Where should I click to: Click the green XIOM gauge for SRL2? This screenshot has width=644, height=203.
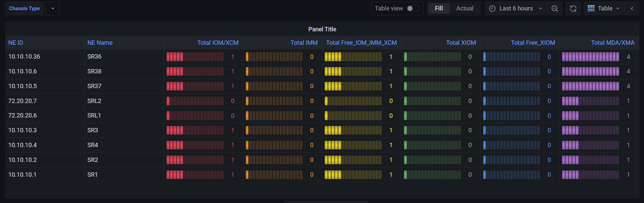pyautogui.click(x=432, y=101)
